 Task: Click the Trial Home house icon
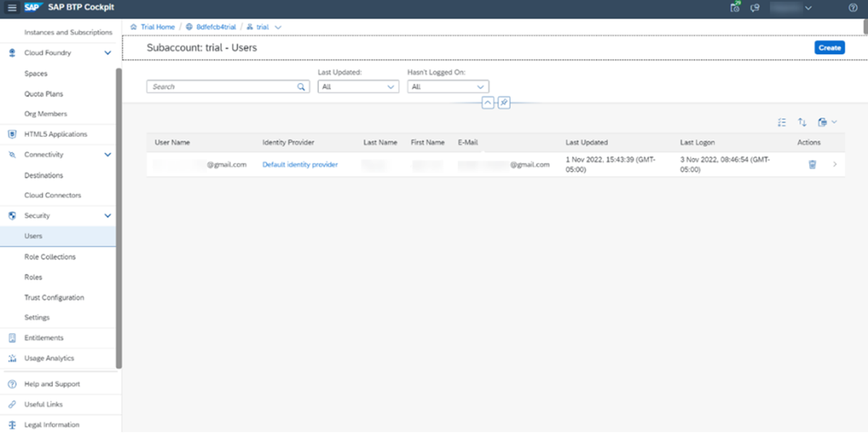(133, 27)
